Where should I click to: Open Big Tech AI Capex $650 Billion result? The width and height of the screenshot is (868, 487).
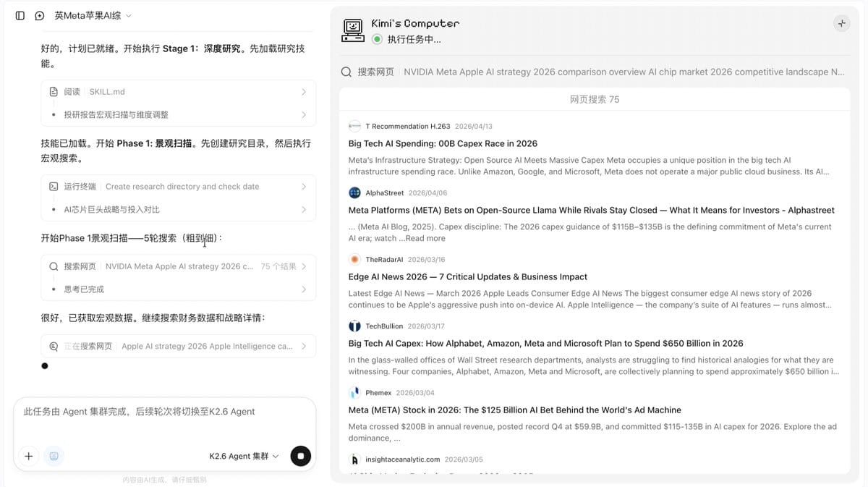[545, 343]
